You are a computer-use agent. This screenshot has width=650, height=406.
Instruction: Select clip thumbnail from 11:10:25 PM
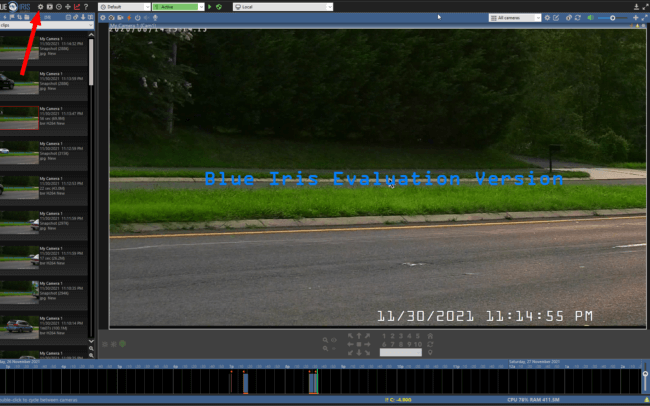point(19,292)
